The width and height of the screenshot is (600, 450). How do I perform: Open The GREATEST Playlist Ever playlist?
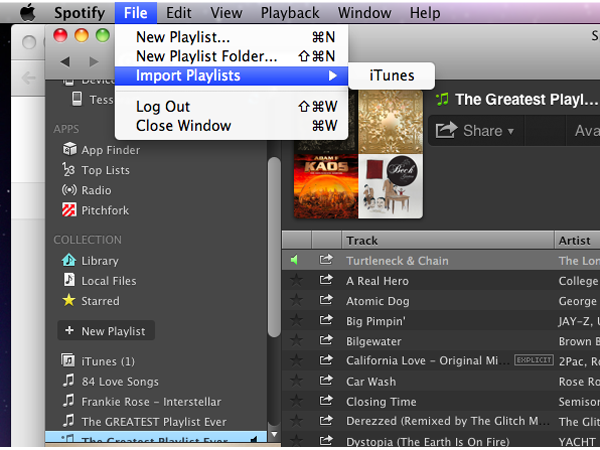(x=145, y=422)
